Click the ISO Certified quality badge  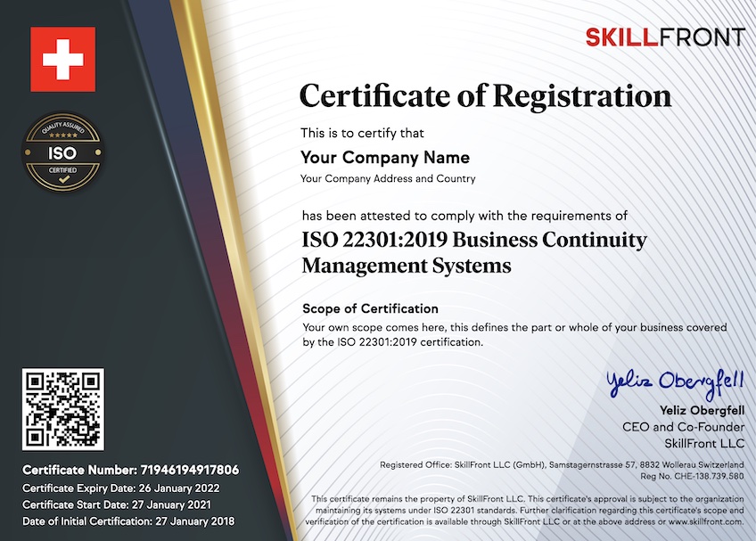pyautogui.click(x=62, y=152)
